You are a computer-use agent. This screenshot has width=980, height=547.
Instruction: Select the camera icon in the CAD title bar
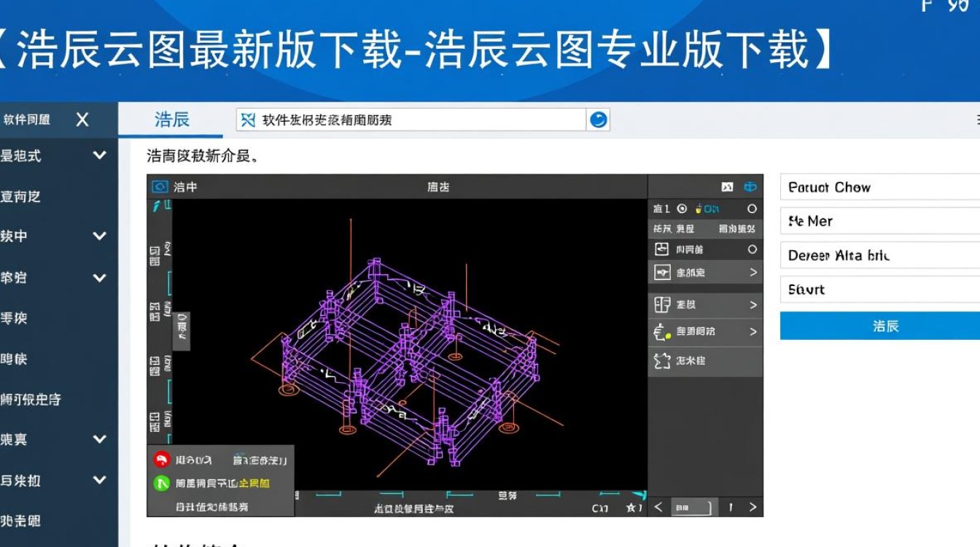click(159, 187)
